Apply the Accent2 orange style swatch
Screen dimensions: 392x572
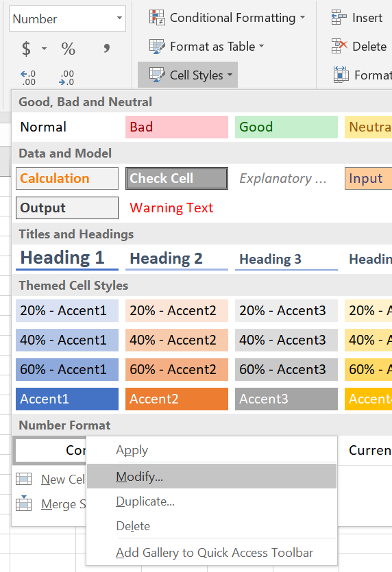click(177, 399)
